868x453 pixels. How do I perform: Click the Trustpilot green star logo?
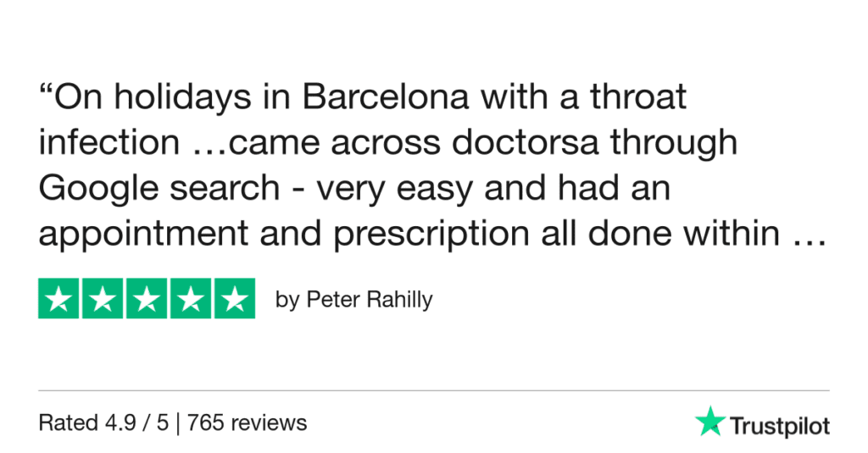click(x=709, y=421)
